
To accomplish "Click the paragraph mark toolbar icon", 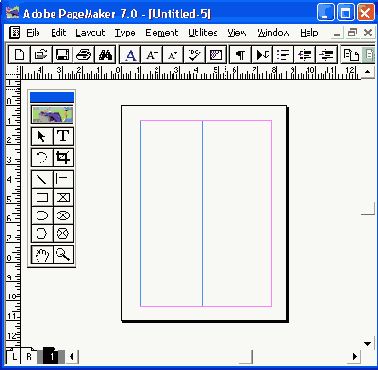I will click(x=240, y=54).
